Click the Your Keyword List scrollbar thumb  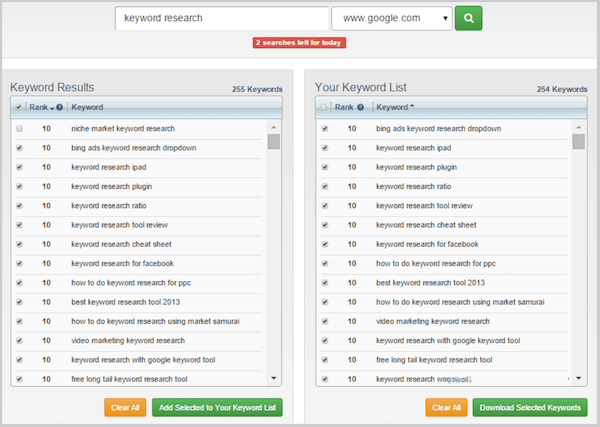(x=579, y=141)
